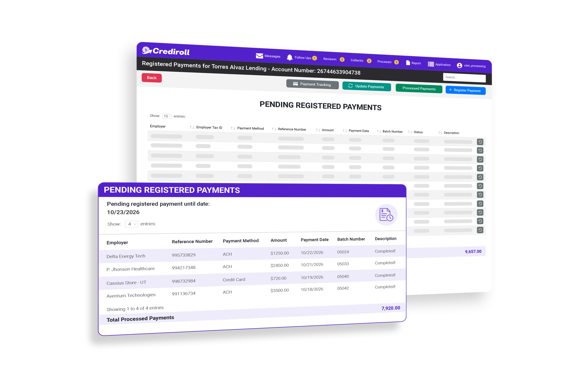Sort by Payment Date arrows

[345, 131]
